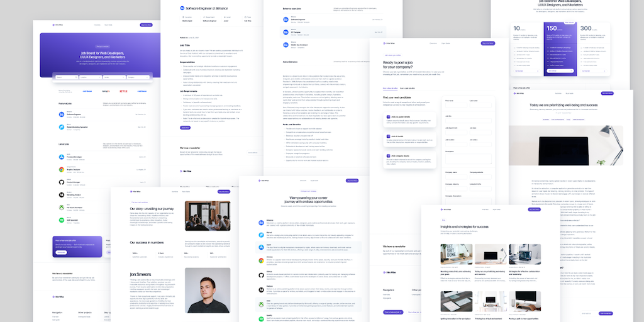Open Overview link on post-a-job page navigation
Screen dimensions: 644x322
[433, 43]
